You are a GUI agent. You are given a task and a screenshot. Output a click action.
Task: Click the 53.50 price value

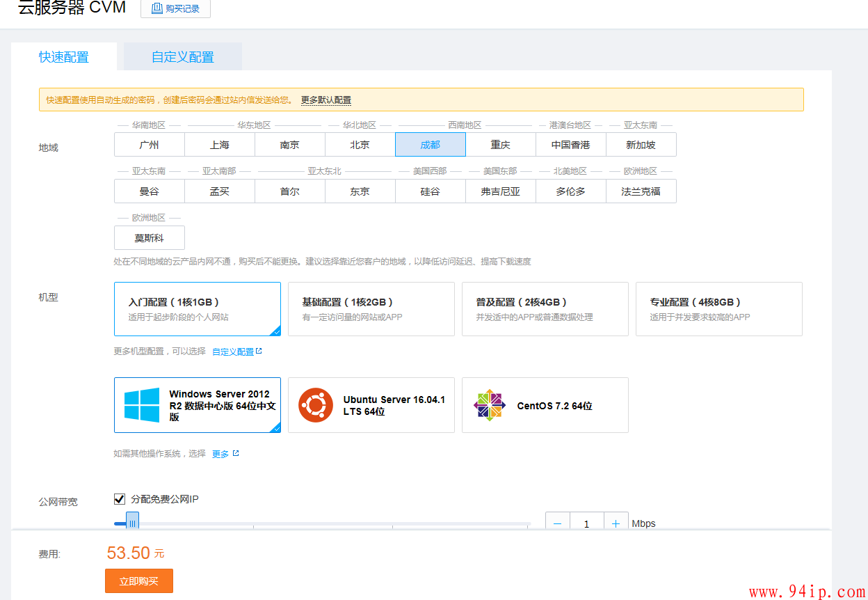click(x=129, y=553)
